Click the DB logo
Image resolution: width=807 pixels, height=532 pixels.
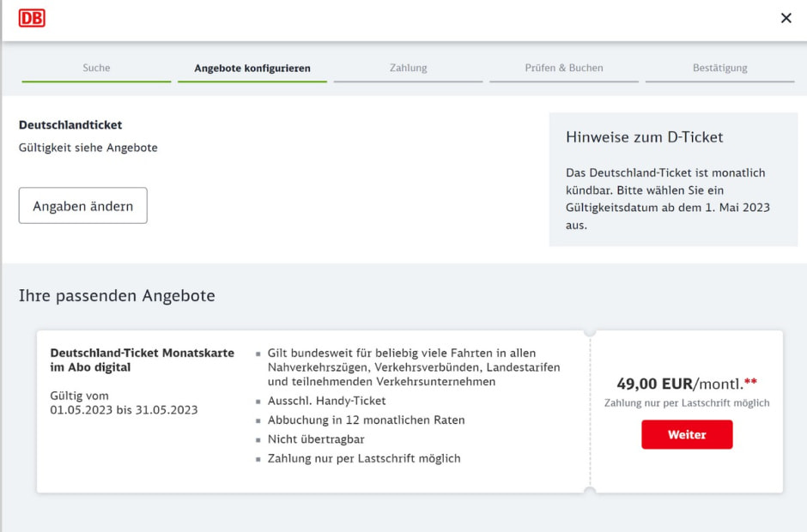(32, 18)
